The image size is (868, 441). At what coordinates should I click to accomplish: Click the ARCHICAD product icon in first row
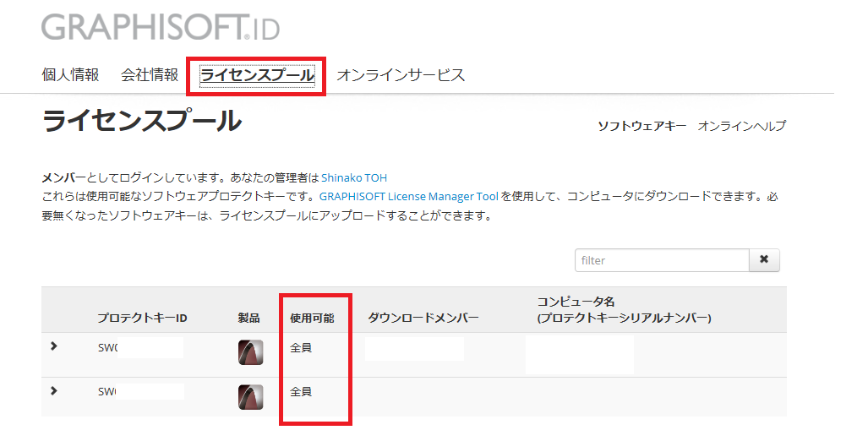click(x=250, y=352)
